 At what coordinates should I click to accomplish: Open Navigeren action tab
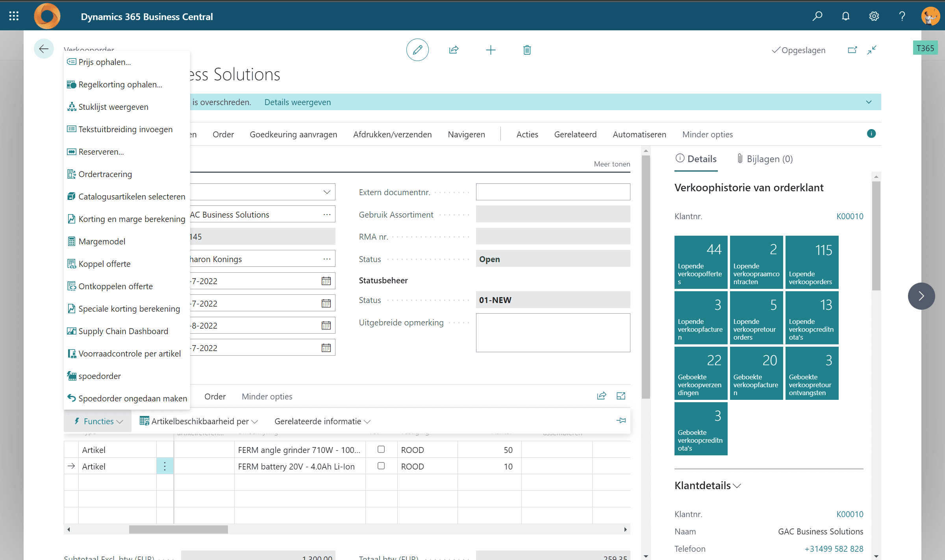click(x=466, y=134)
